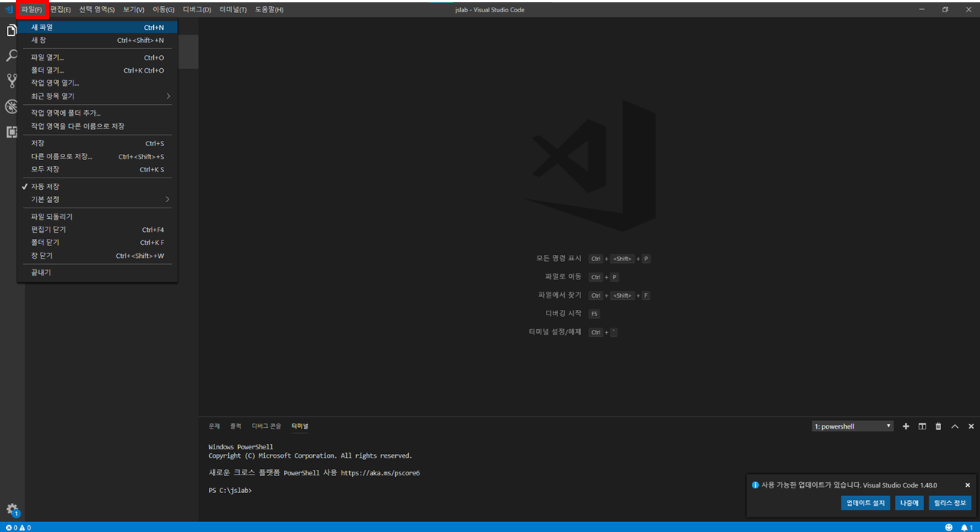Viewport: 980px width, 532px height.
Task: Click 모두 저장 menu entry
Action: (97, 170)
